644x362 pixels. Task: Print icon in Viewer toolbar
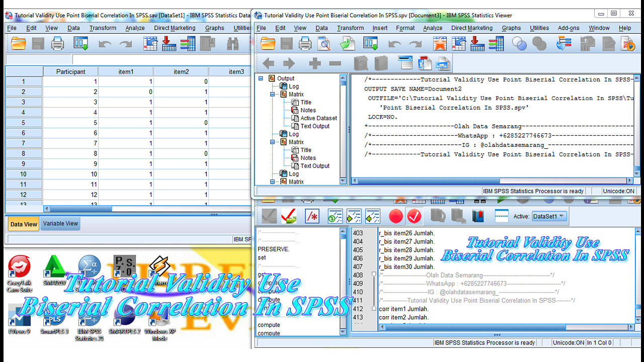click(305, 44)
